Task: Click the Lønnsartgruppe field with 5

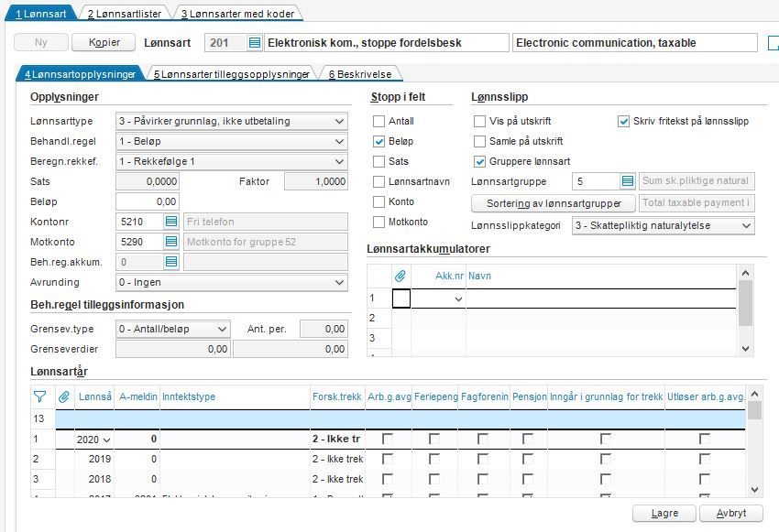Action: (x=597, y=181)
